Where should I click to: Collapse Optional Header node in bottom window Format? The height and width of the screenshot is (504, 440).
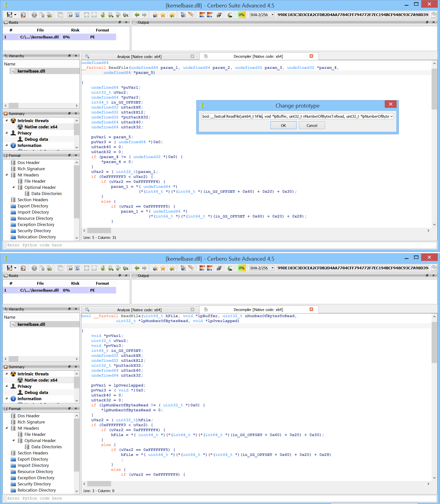[x=14, y=440]
